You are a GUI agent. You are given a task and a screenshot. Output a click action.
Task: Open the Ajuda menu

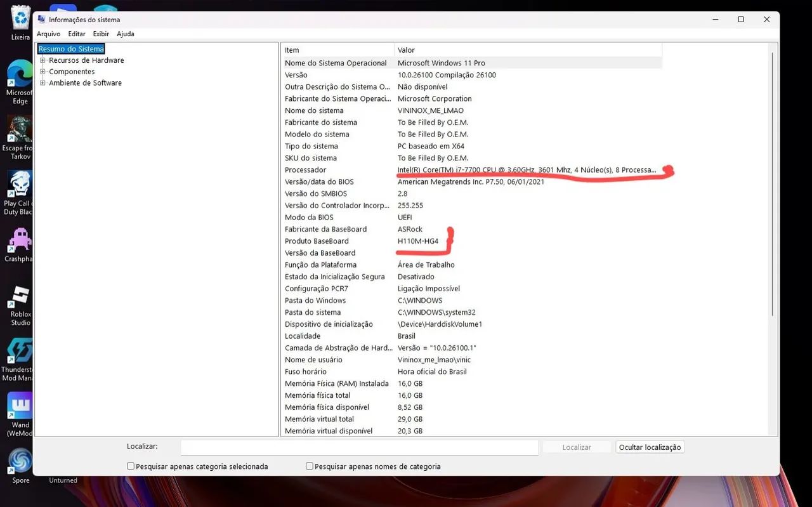pyautogui.click(x=126, y=34)
